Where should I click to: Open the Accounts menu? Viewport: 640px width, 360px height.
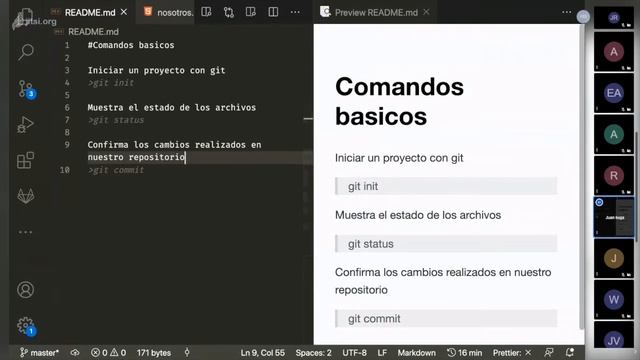click(25, 289)
